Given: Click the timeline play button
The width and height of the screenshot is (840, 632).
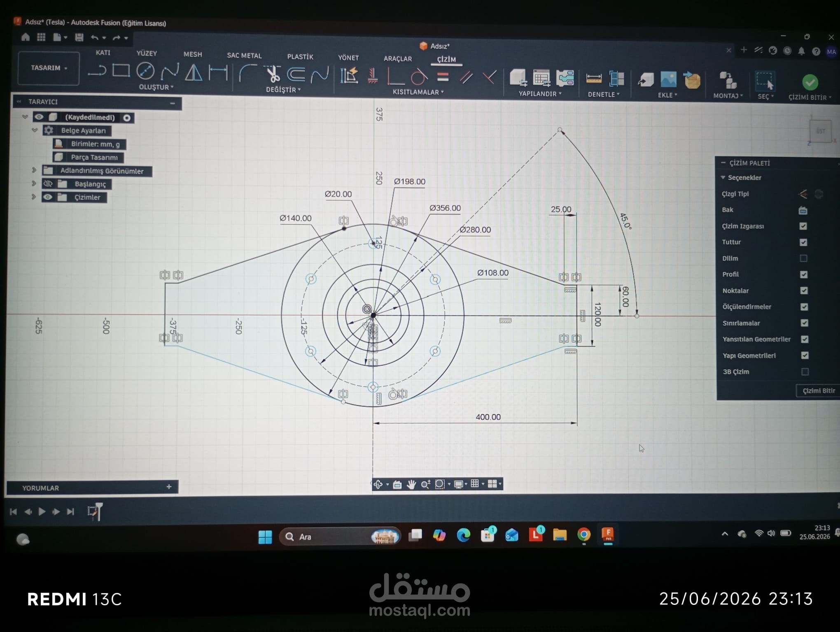Looking at the screenshot, I should coord(42,511).
